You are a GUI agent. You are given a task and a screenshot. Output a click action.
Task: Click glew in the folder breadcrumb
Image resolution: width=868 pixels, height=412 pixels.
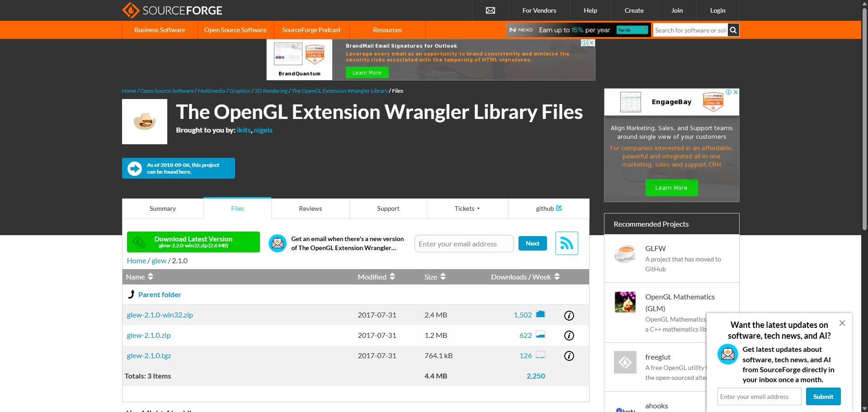pyautogui.click(x=159, y=260)
